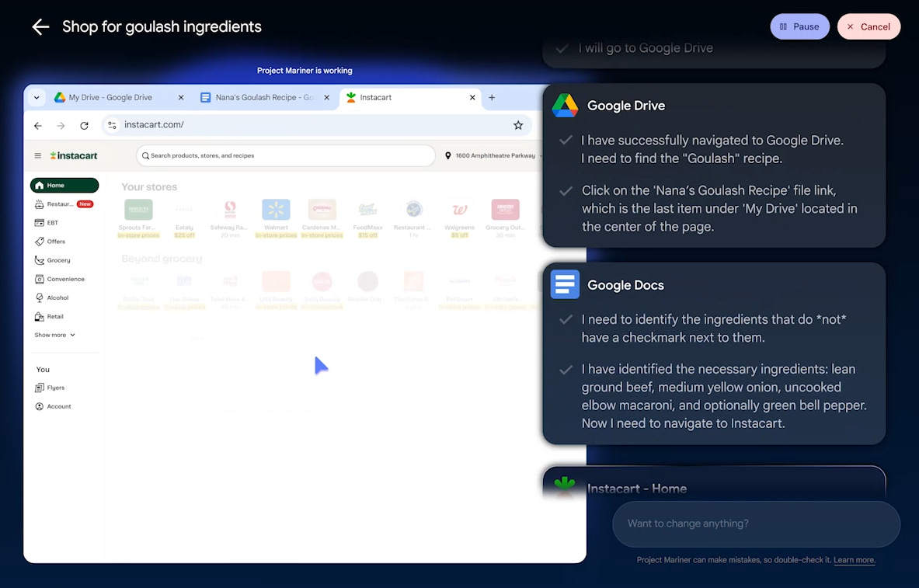Cancel the Project Mariner task
Screen dimensions: 919x588
pyautogui.click(x=869, y=26)
